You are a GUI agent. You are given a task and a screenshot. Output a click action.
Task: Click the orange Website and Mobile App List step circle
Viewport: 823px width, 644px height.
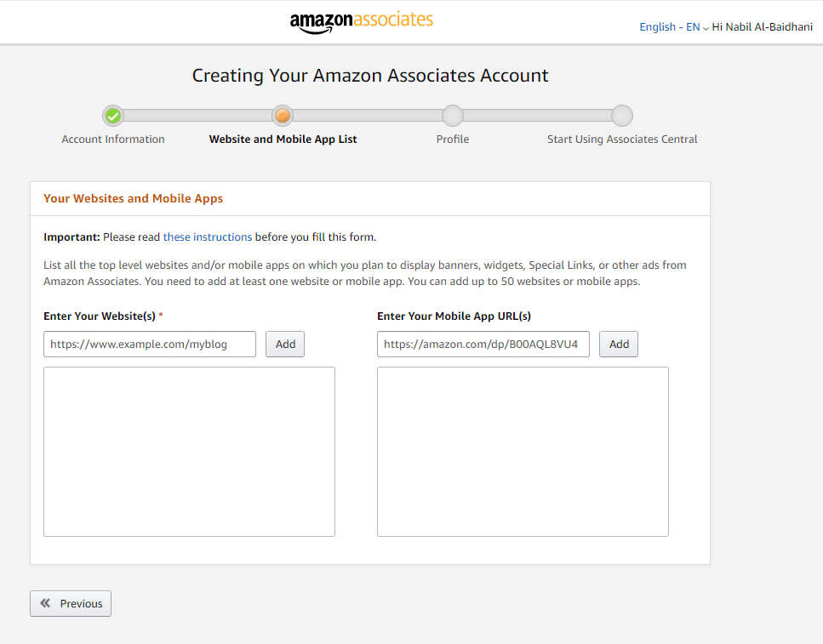(283, 116)
